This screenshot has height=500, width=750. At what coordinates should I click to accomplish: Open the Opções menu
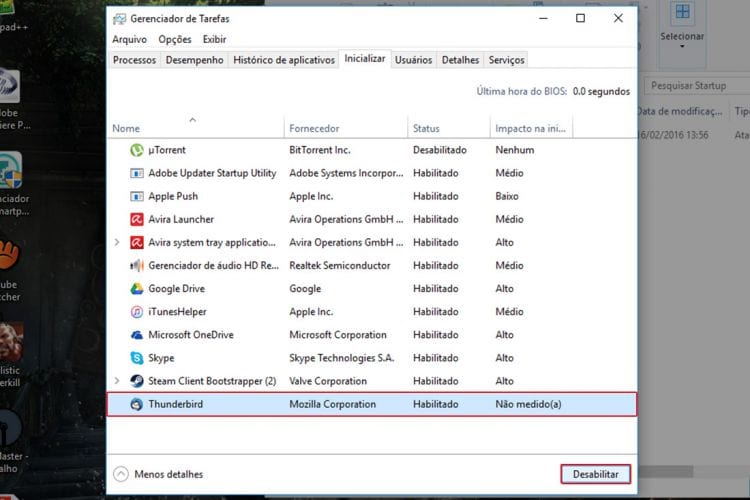(x=174, y=39)
